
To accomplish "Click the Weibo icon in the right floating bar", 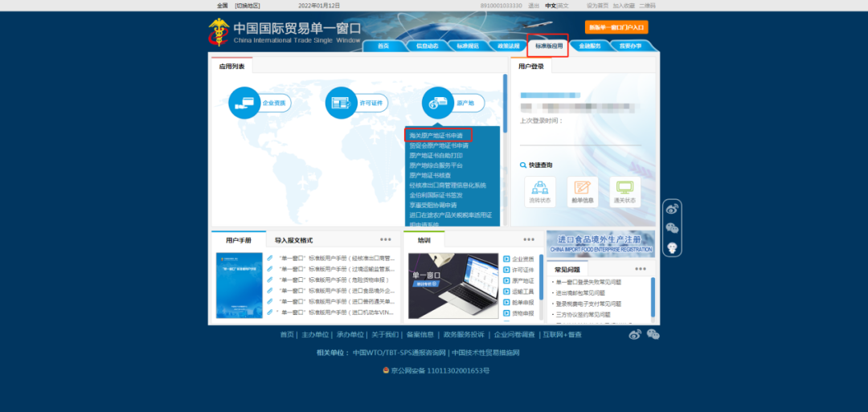I will pos(672,209).
